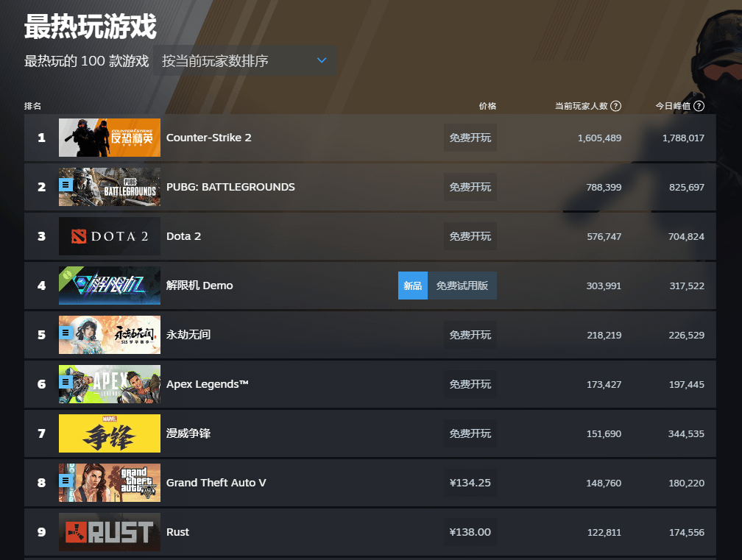The width and height of the screenshot is (742, 560).
Task: Open the 解限机 Demo cover thumbnail
Action: tap(109, 286)
